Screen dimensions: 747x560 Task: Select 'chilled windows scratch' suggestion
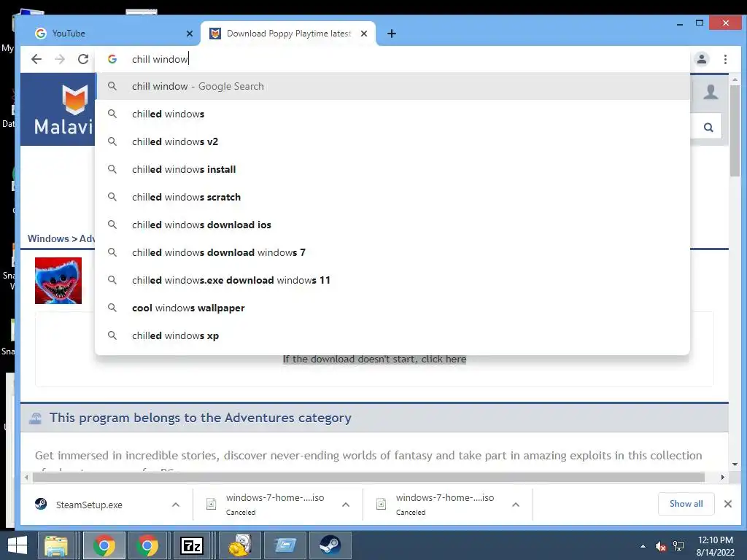(x=392, y=197)
